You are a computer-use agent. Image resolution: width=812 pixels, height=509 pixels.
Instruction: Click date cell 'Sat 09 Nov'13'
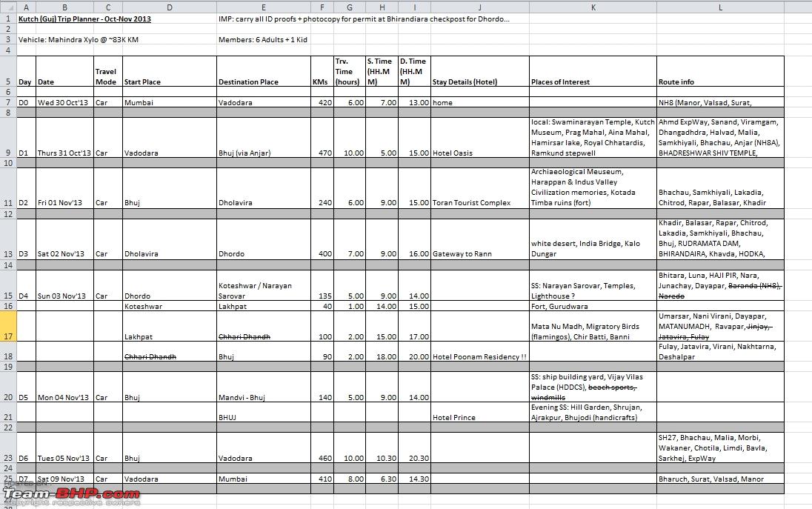(64, 479)
